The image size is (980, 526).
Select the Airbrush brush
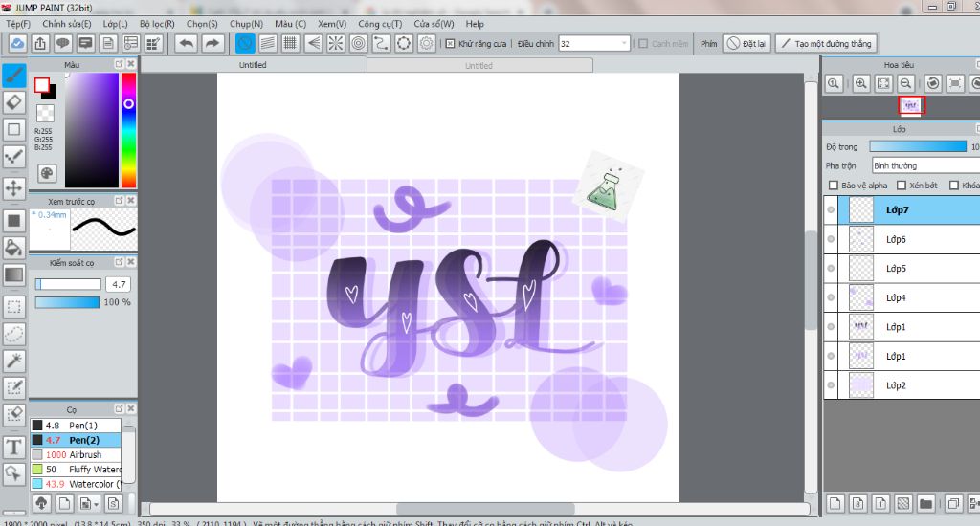click(x=76, y=455)
